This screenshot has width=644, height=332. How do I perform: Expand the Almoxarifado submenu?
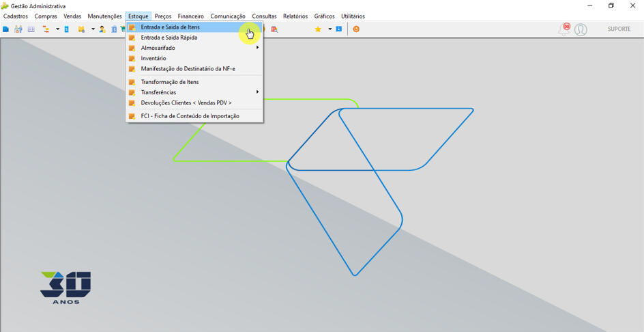tap(194, 48)
